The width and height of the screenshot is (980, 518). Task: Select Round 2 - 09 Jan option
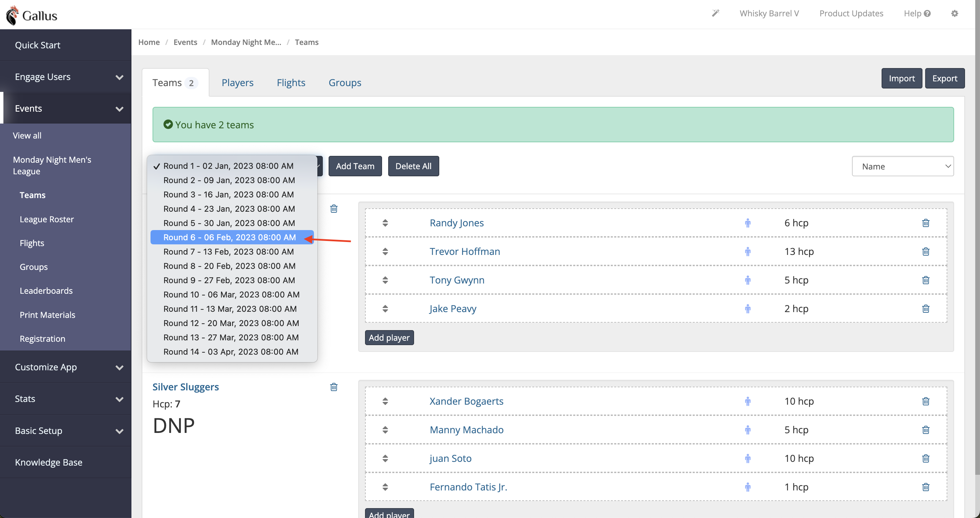coord(232,180)
